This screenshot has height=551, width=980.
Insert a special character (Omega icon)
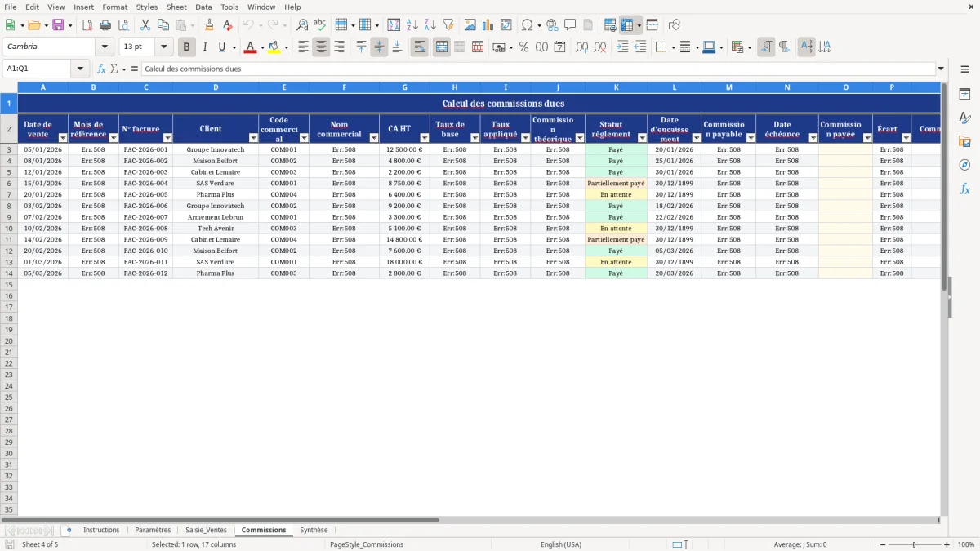(x=528, y=25)
